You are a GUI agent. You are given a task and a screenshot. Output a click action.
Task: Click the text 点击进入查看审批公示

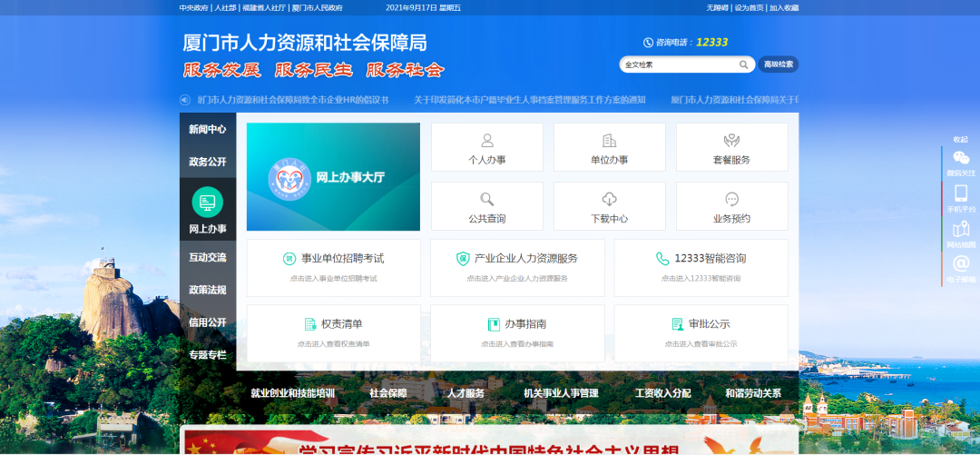click(x=701, y=344)
